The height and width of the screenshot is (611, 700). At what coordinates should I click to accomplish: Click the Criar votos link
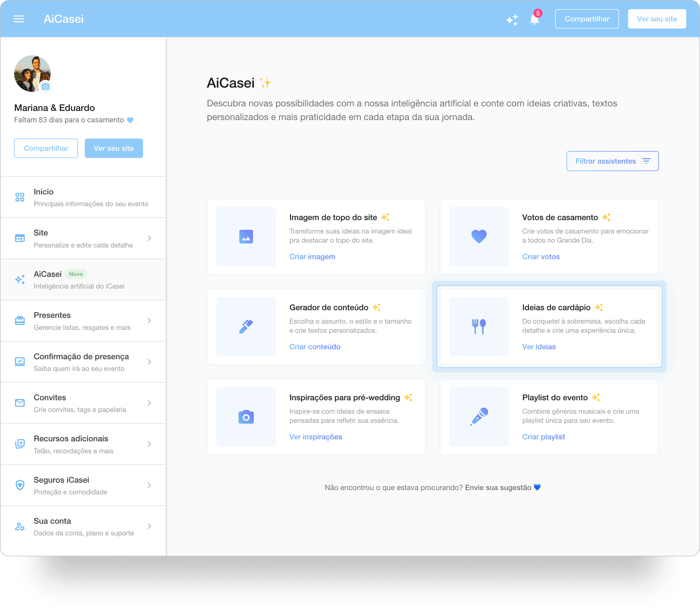[x=541, y=257]
